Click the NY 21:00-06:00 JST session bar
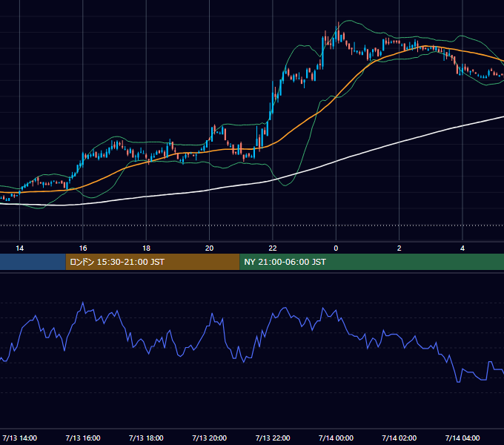Viewport: 504px width, 445px height. 371,262
